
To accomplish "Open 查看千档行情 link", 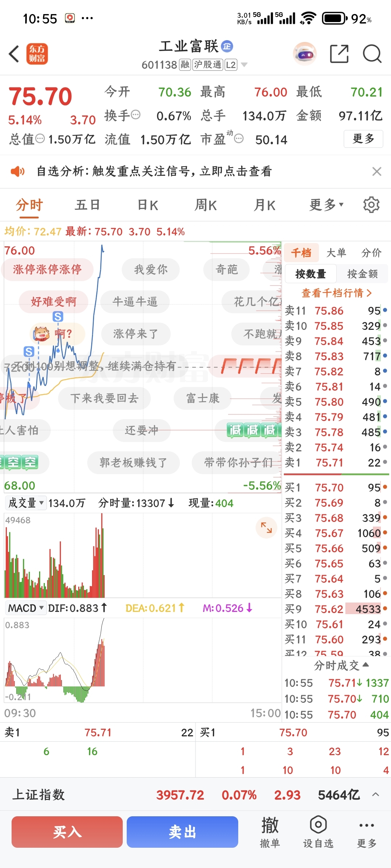I will (337, 293).
